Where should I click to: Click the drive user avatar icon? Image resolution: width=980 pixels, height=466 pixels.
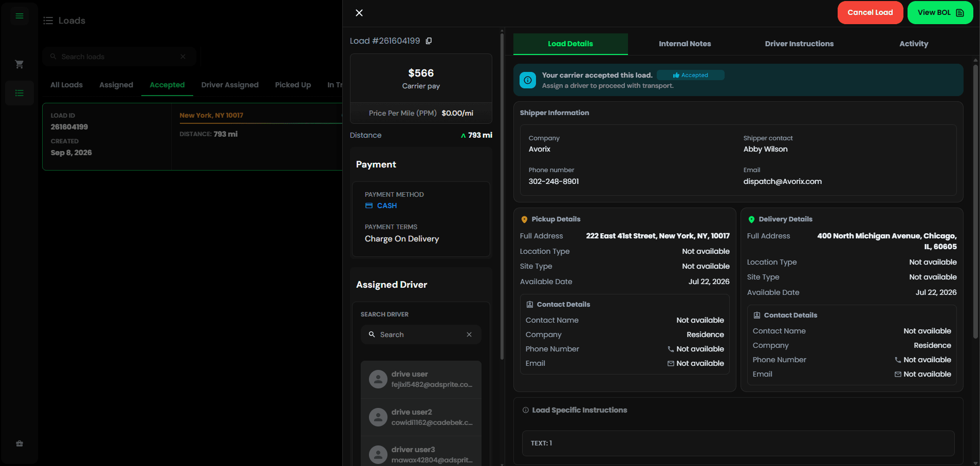378,379
